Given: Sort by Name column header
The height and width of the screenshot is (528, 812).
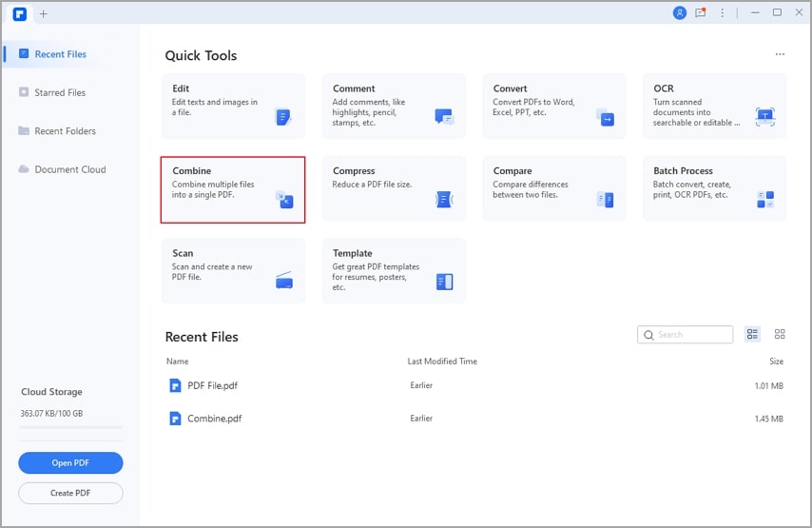Looking at the screenshot, I should [177, 362].
